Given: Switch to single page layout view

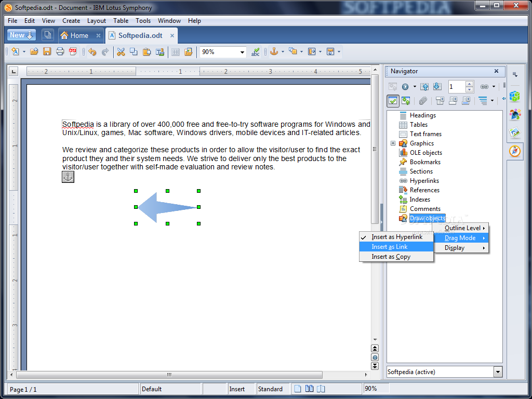Looking at the screenshot, I should (x=298, y=389).
